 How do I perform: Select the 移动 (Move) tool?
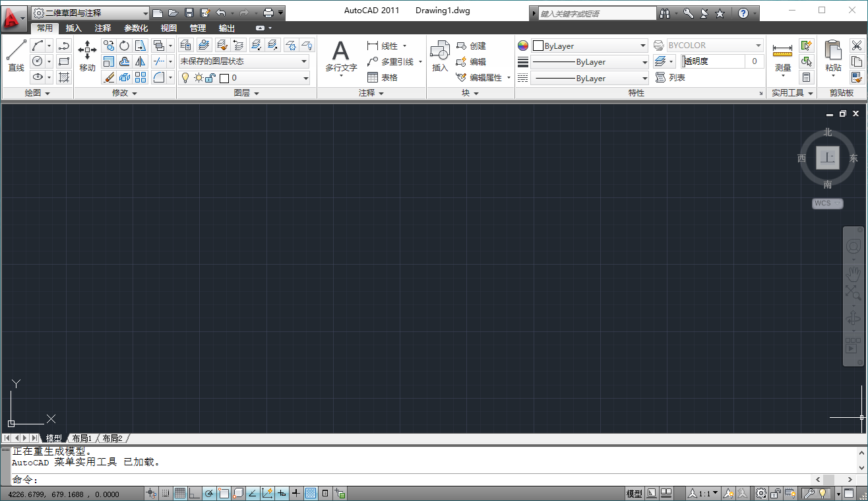tap(86, 55)
